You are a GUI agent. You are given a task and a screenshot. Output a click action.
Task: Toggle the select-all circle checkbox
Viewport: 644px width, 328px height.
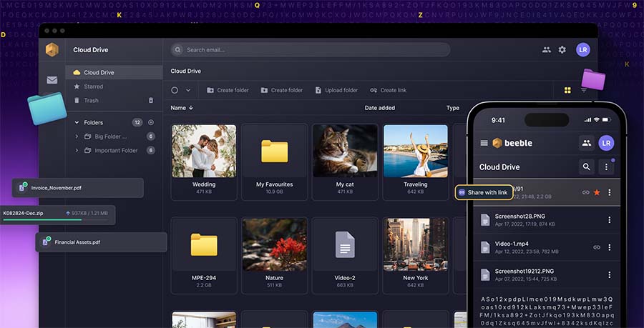tap(175, 91)
